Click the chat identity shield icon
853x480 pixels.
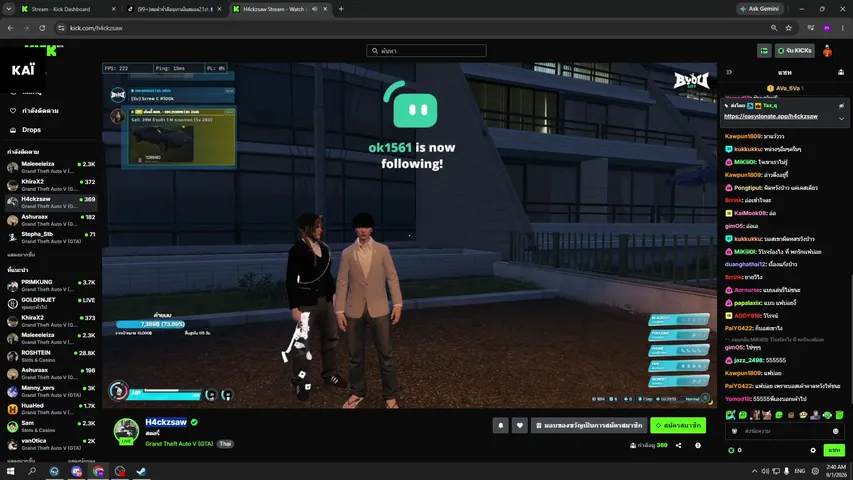[734, 432]
